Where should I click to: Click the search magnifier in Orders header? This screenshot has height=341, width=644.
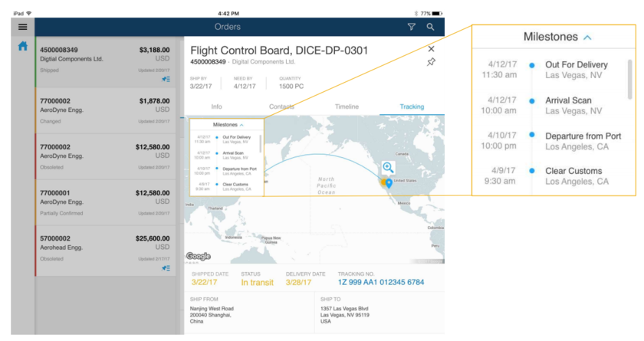(431, 27)
